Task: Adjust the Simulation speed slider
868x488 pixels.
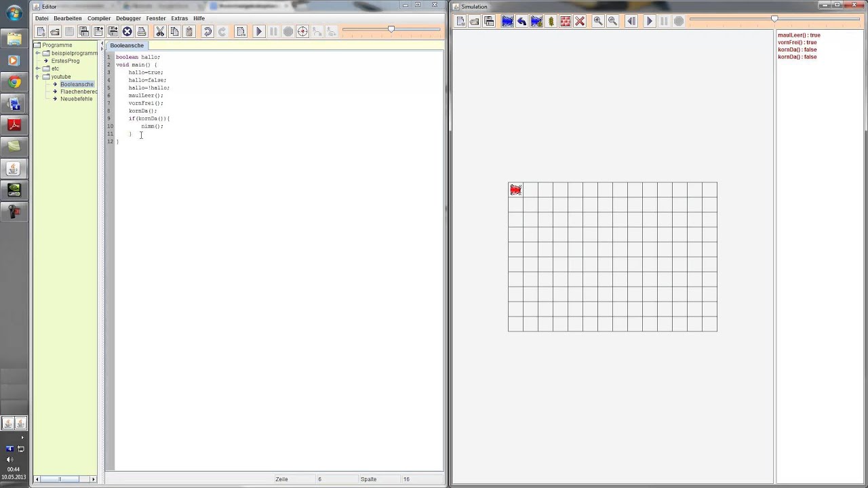Action: click(x=774, y=19)
